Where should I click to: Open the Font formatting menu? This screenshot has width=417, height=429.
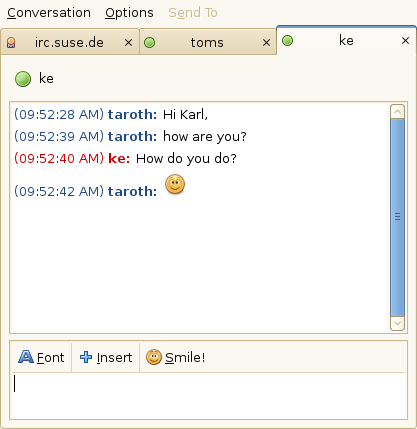[x=41, y=357]
